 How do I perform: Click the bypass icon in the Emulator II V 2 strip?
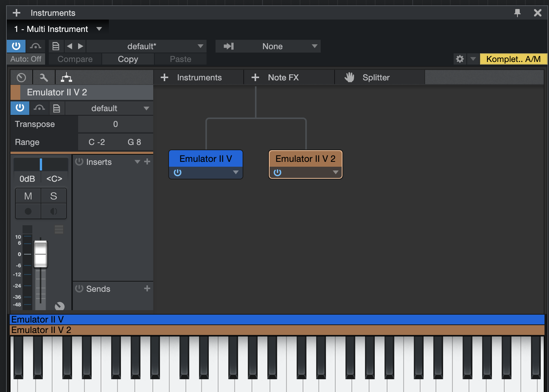click(x=39, y=108)
